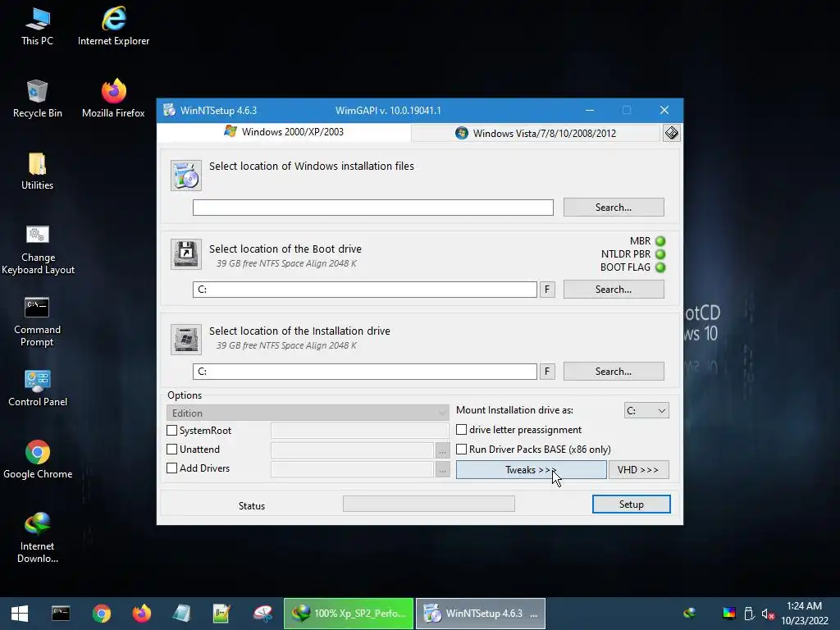Screen dimensions: 840x630
Task: Switch to Windows Vista/7/8/10/2008/2012 tab
Action: (x=536, y=133)
